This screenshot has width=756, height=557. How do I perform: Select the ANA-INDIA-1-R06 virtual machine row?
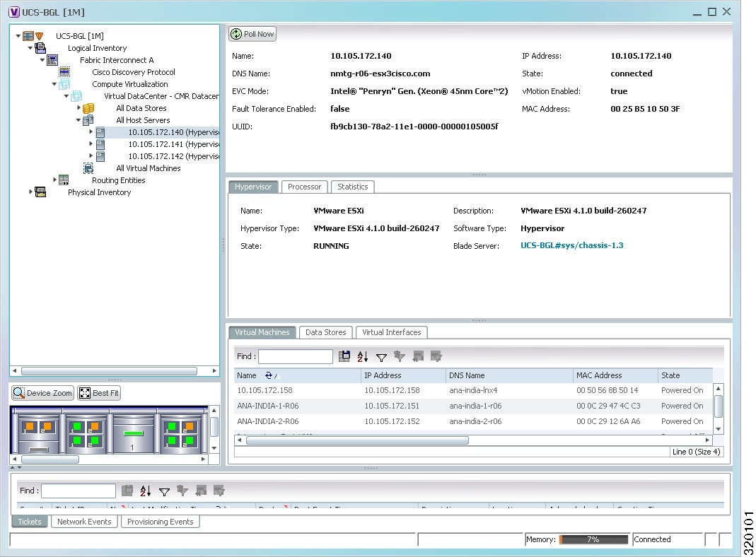(473, 406)
